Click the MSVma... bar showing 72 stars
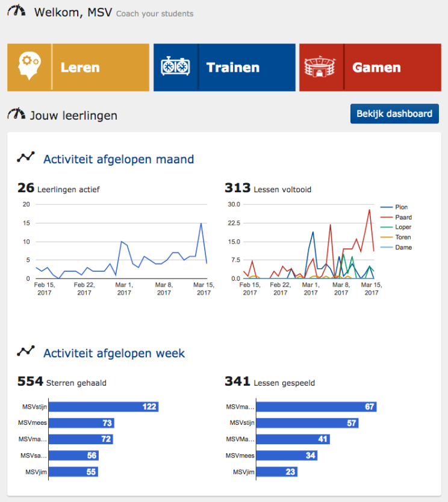Image resolution: width=448 pixels, height=502 pixels. click(x=81, y=439)
